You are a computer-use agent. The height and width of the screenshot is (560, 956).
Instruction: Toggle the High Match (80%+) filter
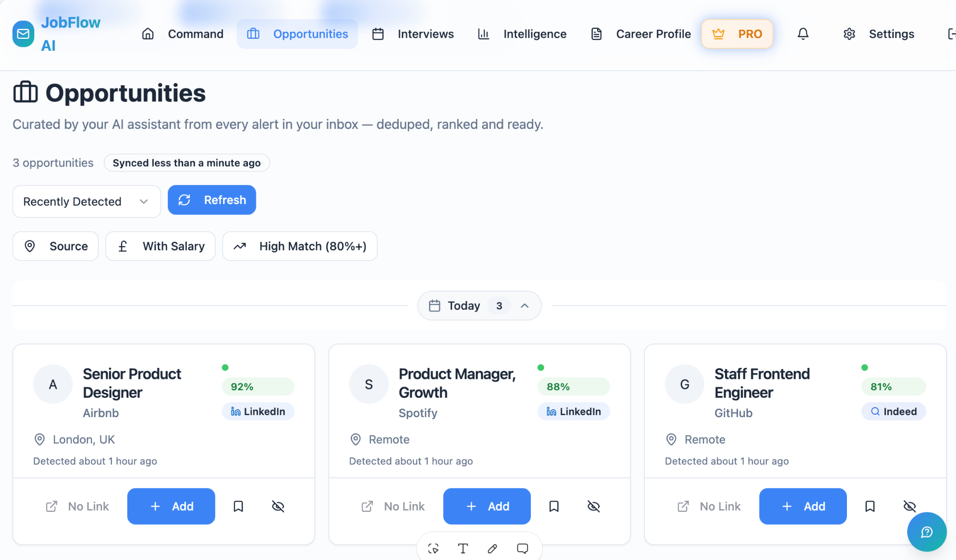[x=300, y=246]
